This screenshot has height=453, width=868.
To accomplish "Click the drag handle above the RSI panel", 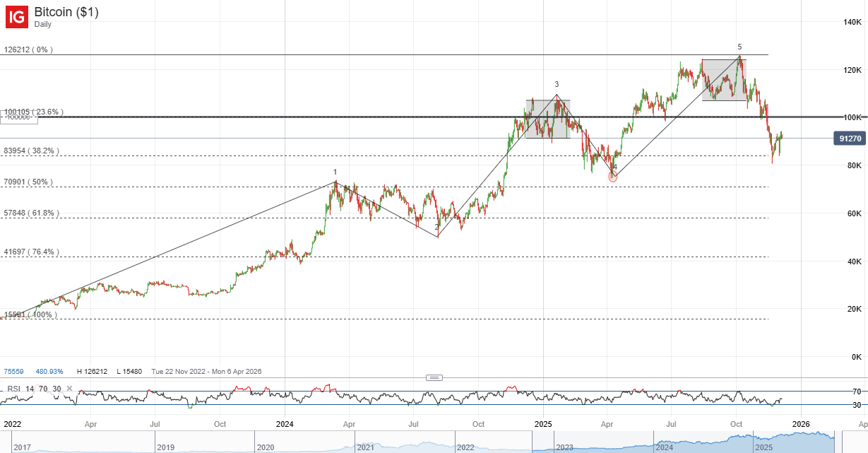I will click(433, 377).
